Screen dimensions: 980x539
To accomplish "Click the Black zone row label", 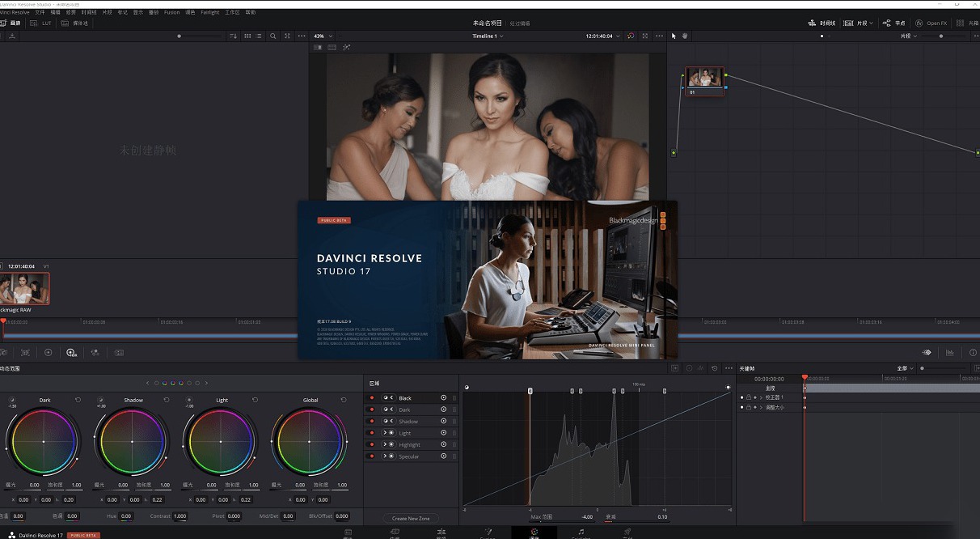I will click(405, 398).
